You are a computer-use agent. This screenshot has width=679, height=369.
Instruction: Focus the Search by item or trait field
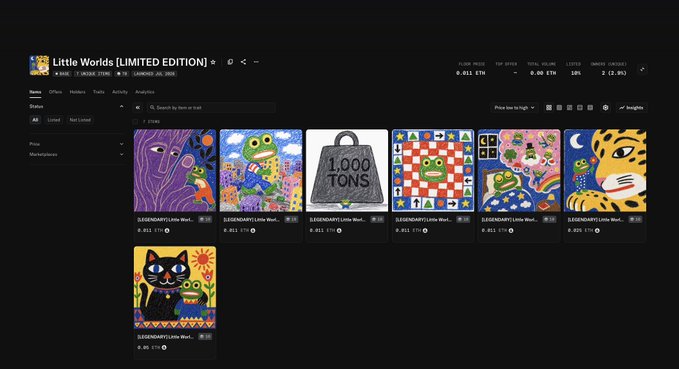point(211,107)
